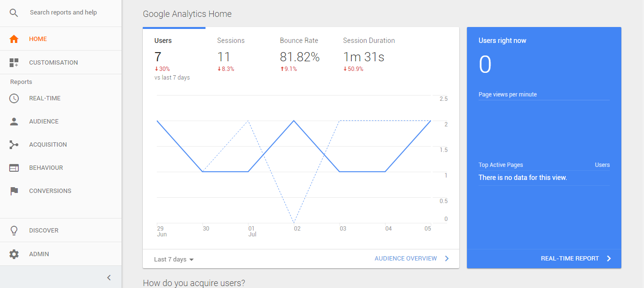Expand the Audience reports section
Screen dimensions: 644x288
[44, 122]
